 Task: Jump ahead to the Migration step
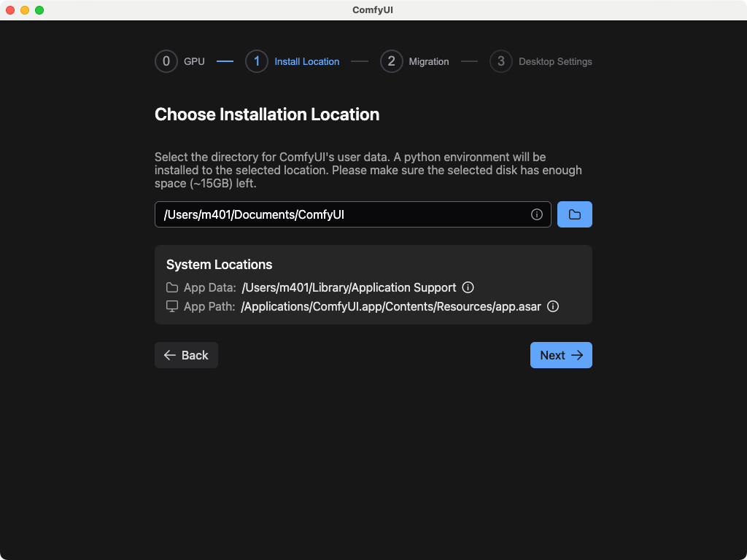(429, 61)
